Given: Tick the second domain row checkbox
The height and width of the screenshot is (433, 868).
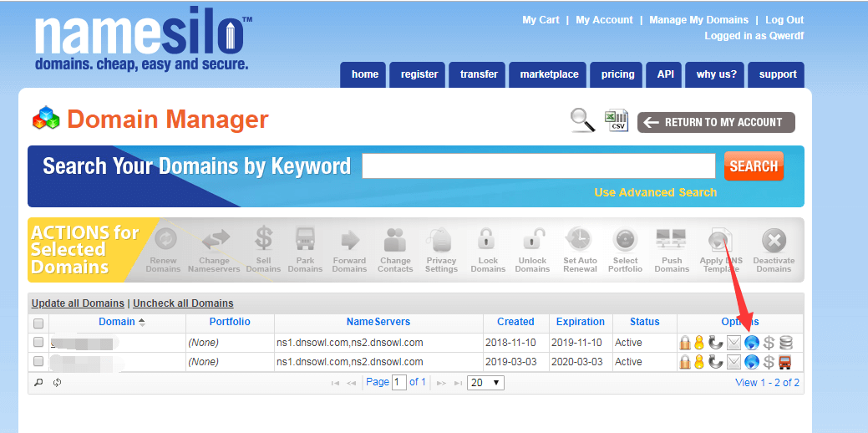Looking at the screenshot, I should click(x=38, y=362).
